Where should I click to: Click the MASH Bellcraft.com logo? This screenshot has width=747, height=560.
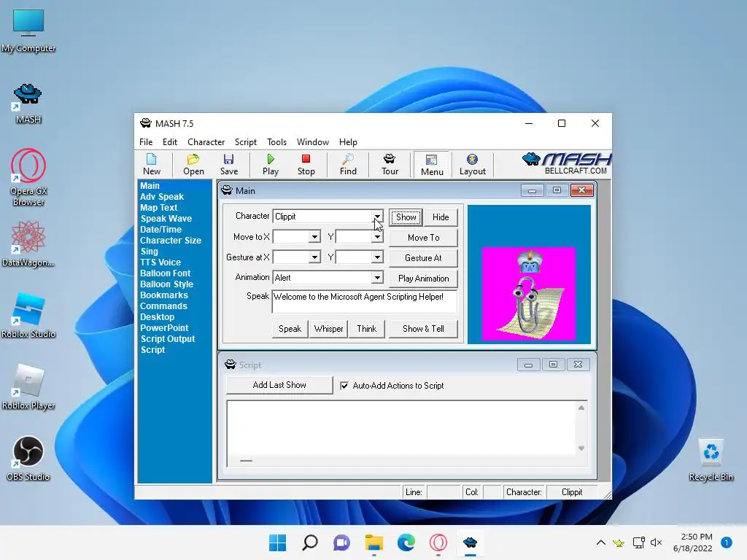[x=567, y=164]
